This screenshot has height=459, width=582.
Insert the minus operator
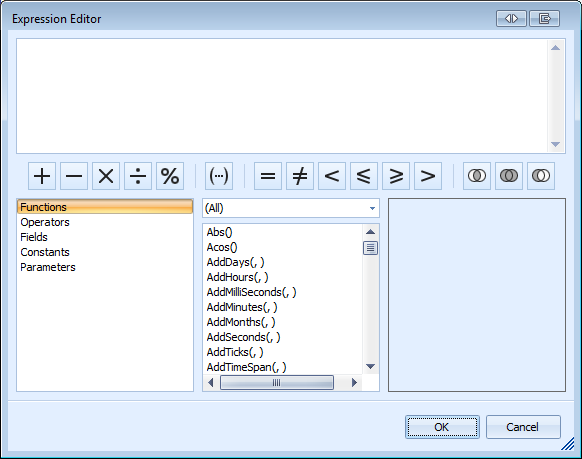pyautogui.click(x=74, y=176)
